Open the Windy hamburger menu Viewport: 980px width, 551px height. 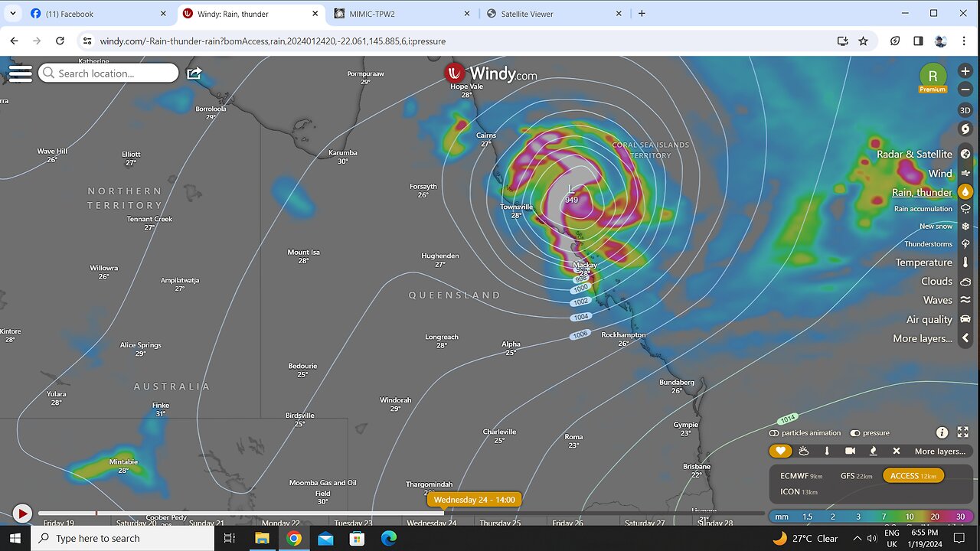[x=20, y=73]
